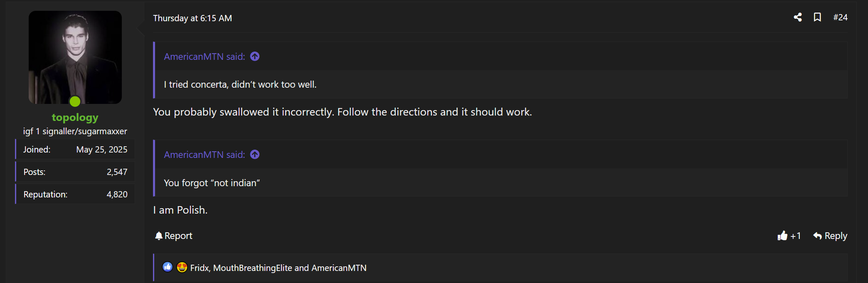This screenshot has width=868, height=283.
Task: Open topology's user profile name
Action: pos(75,118)
